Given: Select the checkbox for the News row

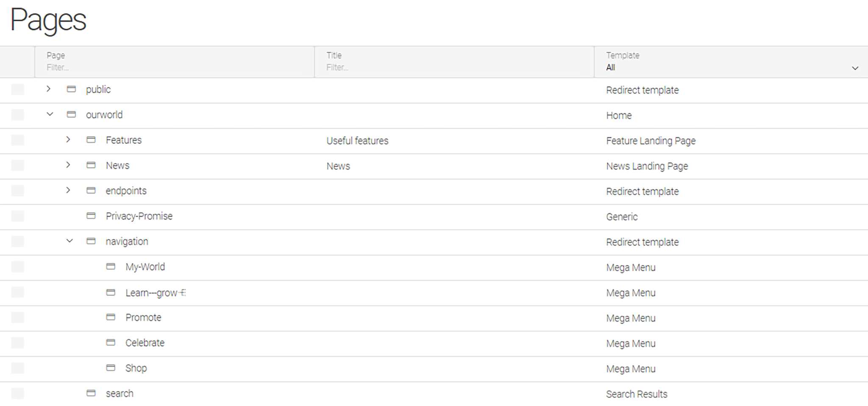Looking at the screenshot, I should [17, 165].
